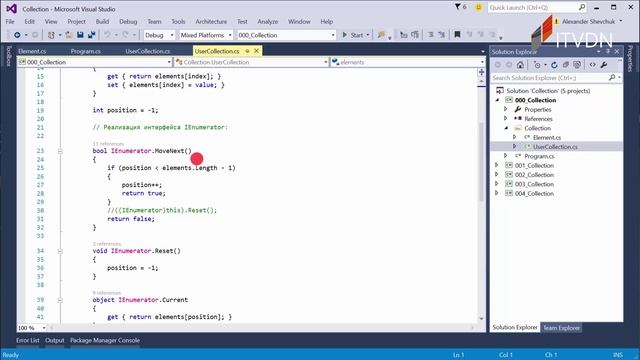Click the notifications flag icon

[x=458, y=7]
